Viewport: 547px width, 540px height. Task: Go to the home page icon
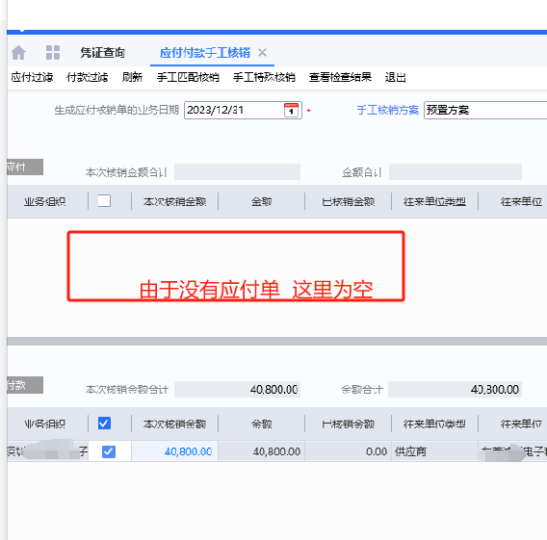point(18,53)
